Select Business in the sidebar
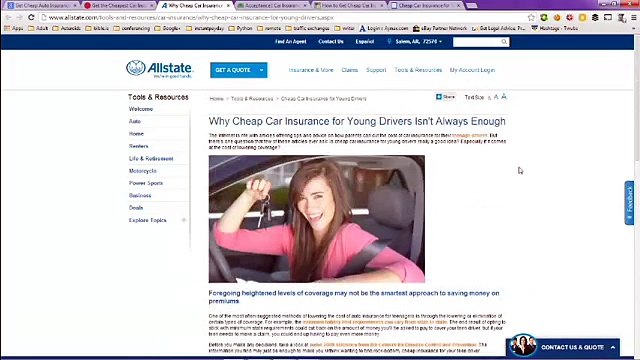This screenshot has height=360, width=640. pos(140,195)
